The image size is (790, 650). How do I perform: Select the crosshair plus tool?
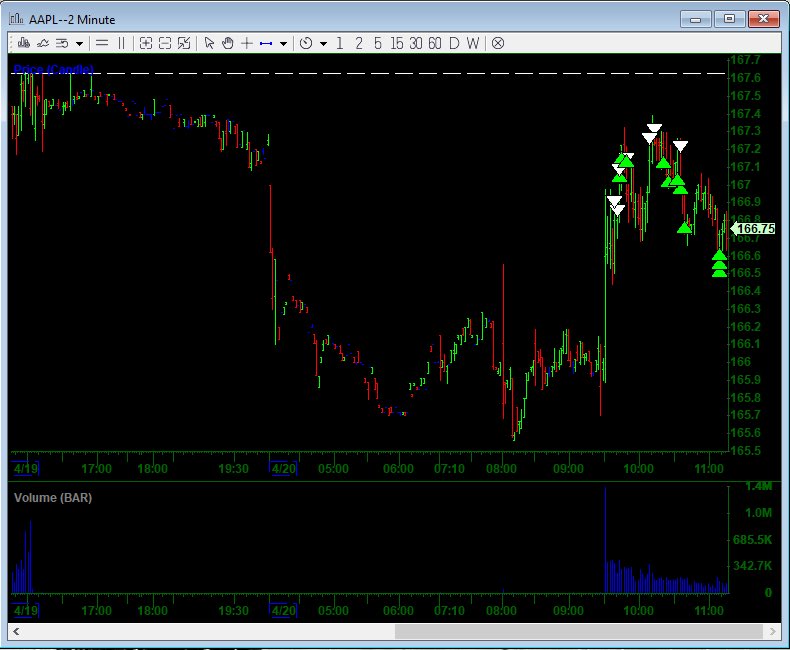point(246,43)
